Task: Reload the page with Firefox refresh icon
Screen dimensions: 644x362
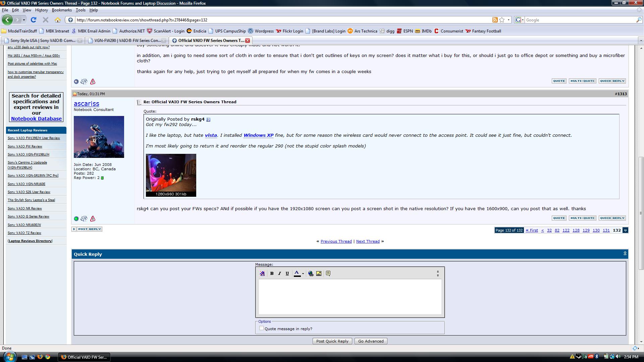Action: point(34,20)
